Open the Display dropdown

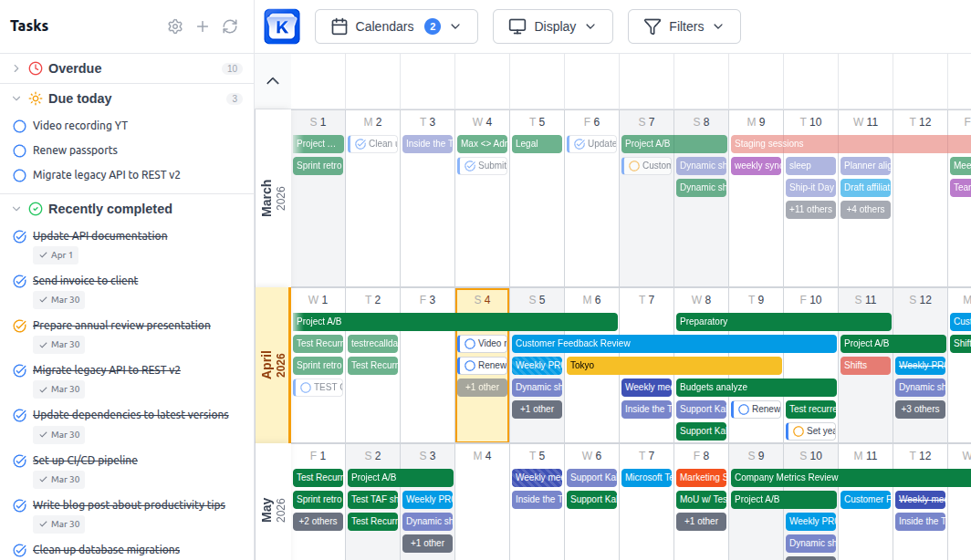[x=553, y=26]
